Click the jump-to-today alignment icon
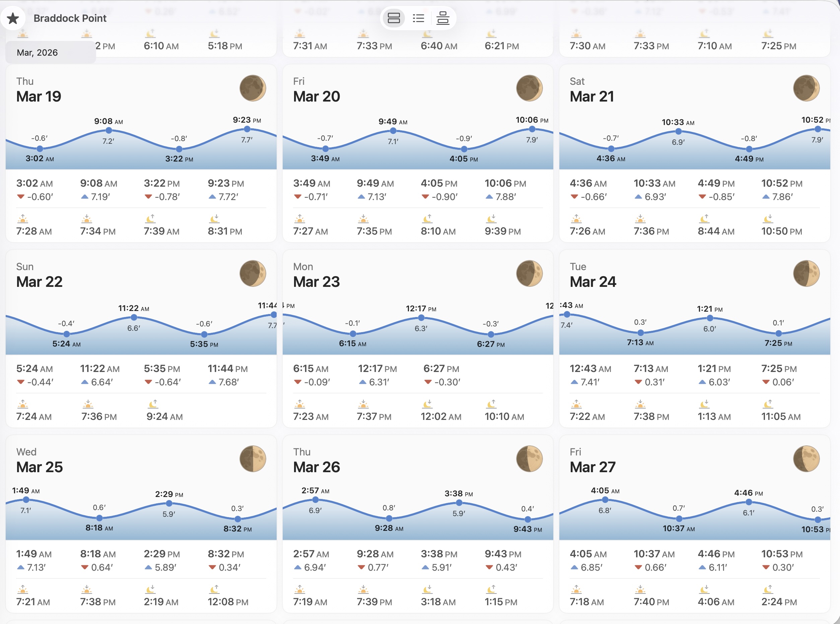The height and width of the screenshot is (624, 840). click(x=442, y=18)
